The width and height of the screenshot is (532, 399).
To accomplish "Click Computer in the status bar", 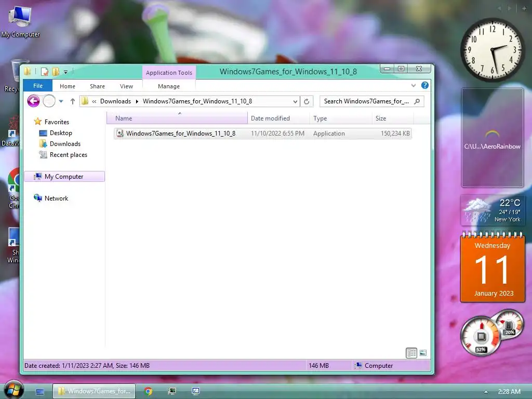I will [x=374, y=365].
